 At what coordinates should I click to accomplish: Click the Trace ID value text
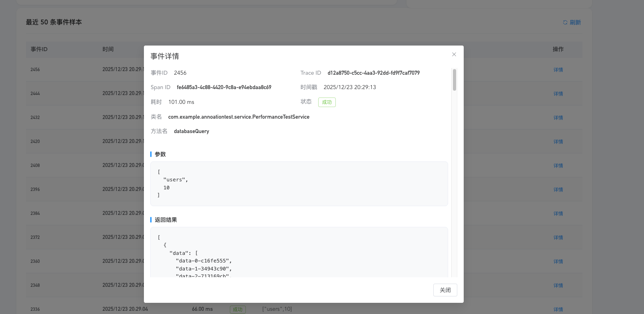374,73
